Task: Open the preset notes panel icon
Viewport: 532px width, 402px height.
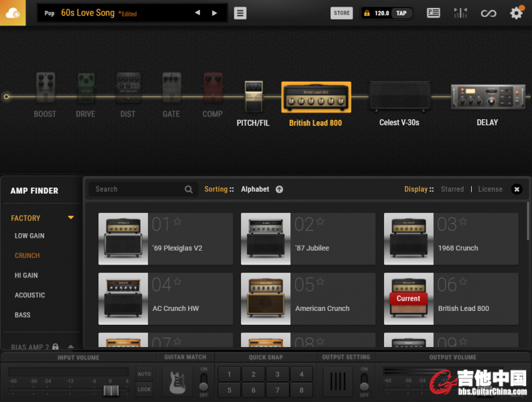Action: click(x=433, y=13)
